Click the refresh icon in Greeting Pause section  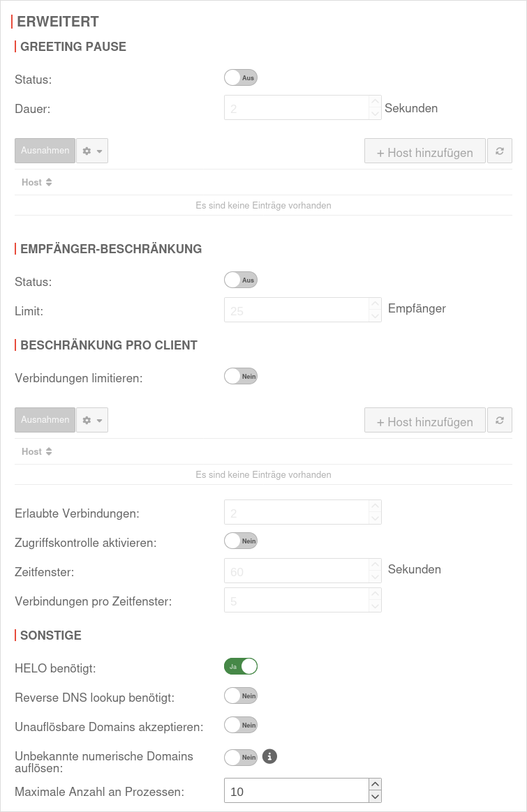pyautogui.click(x=500, y=151)
